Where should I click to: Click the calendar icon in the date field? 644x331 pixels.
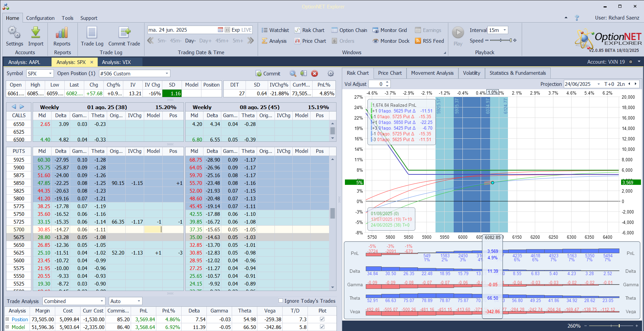coord(220,30)
